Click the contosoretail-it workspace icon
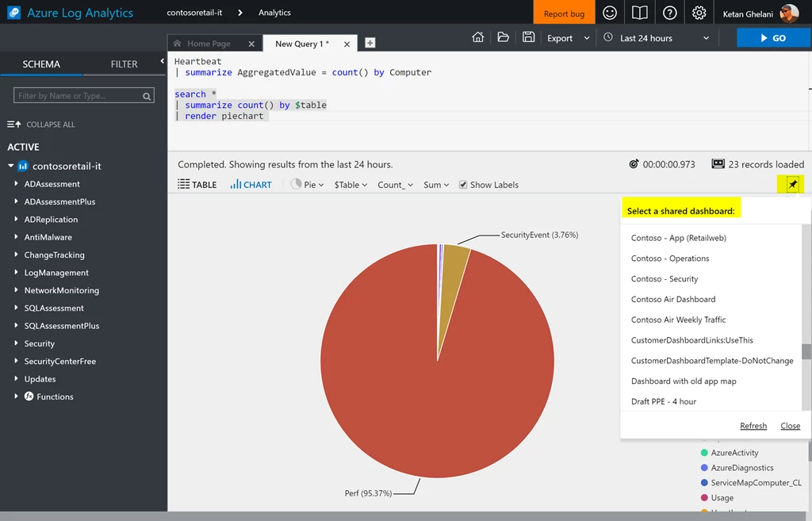The height and width of the screenshot is (521, 812). 23,167
